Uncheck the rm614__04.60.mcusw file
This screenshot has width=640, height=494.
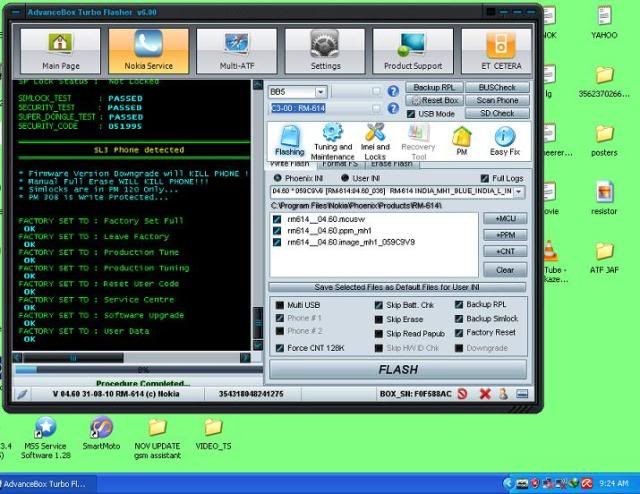pyautogui.click(x=277, y=219)
